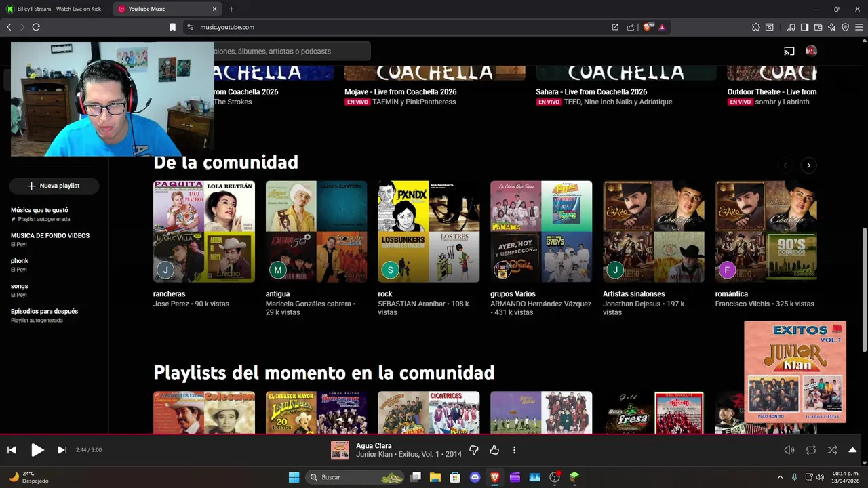
Task: Show hidden system tray icons chevron
Action: tap(780, 477)
